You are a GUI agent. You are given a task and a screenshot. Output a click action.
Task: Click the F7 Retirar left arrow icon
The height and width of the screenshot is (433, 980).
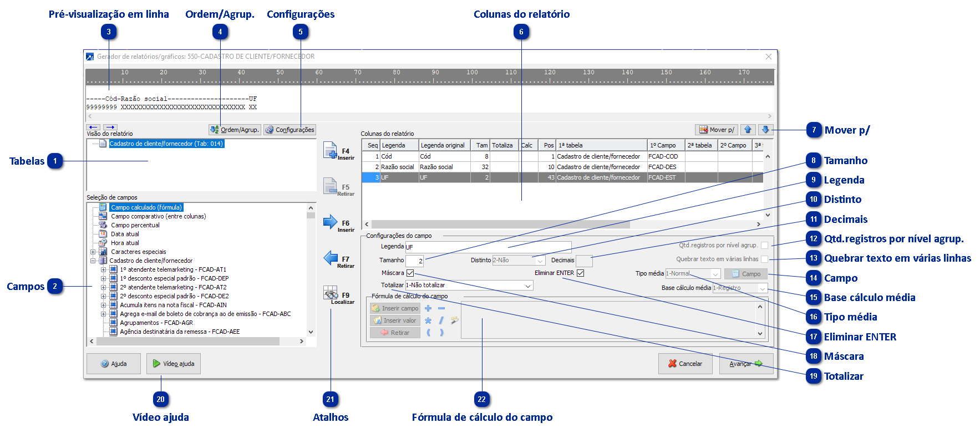tap(331, 258)
